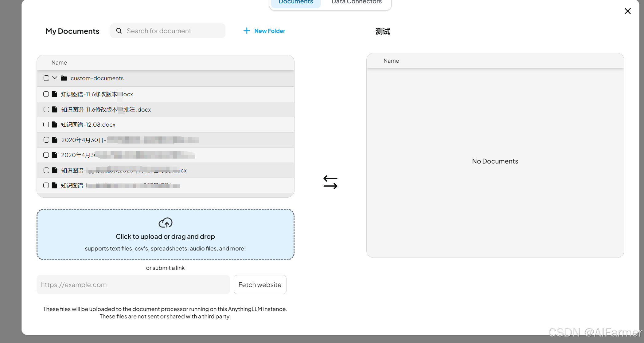The height and width of the screenshot is (343, 644).
Task: Collapse the custom-documents folder chevron
Action: 55,78
